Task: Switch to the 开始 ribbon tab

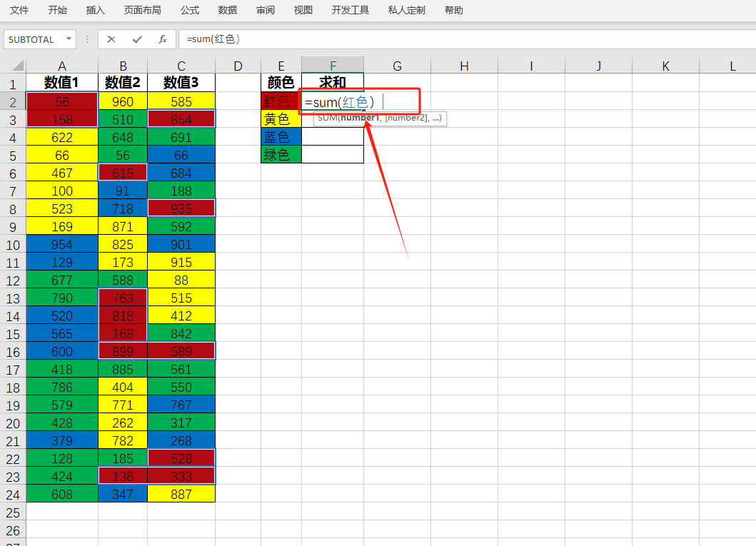Action: [x=57, y=10]
